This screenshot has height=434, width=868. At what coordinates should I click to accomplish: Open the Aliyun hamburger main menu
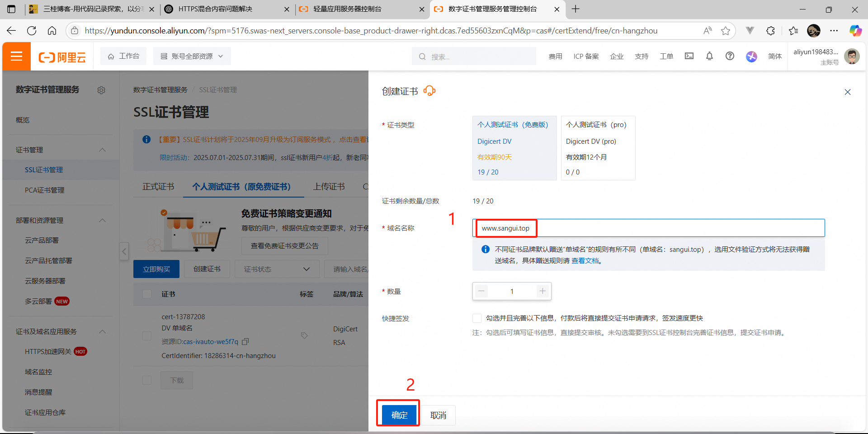coord(17,57)
